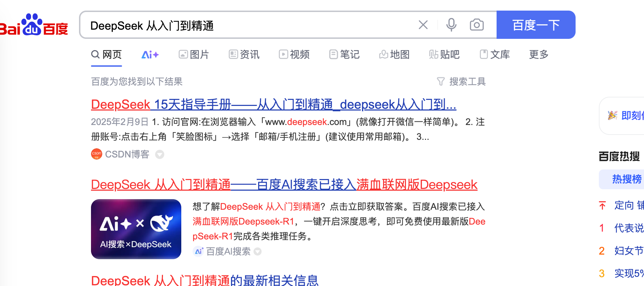Clear the search box with the X icon
This screenshot has width=644, height=286.
[423, 25]
